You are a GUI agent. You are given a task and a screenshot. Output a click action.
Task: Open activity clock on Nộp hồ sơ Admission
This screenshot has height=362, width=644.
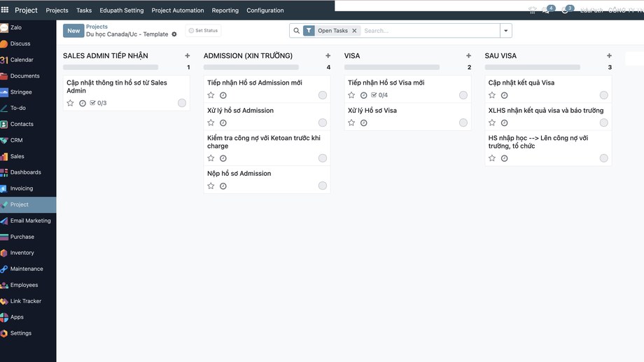(x=223, y=186)
